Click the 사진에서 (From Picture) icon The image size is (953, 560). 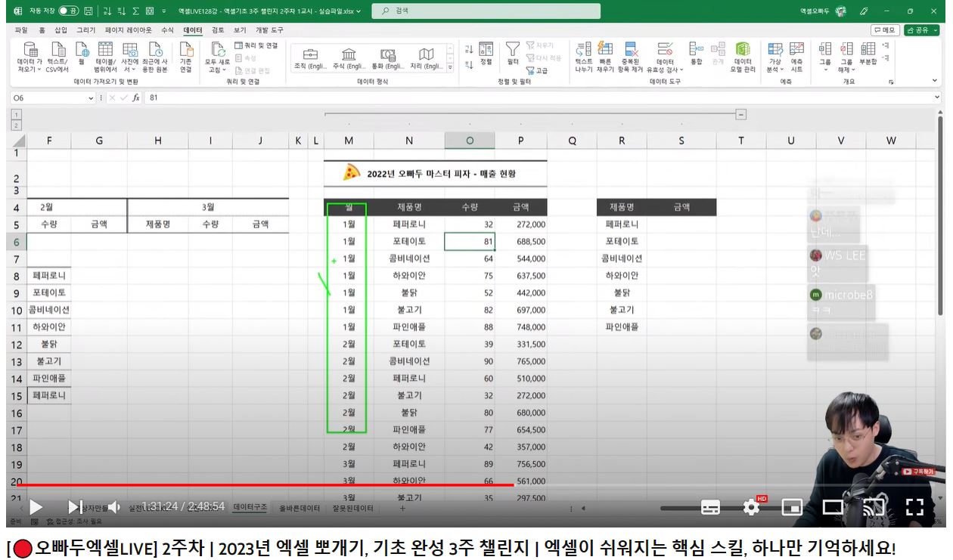(x=130, y=57)
